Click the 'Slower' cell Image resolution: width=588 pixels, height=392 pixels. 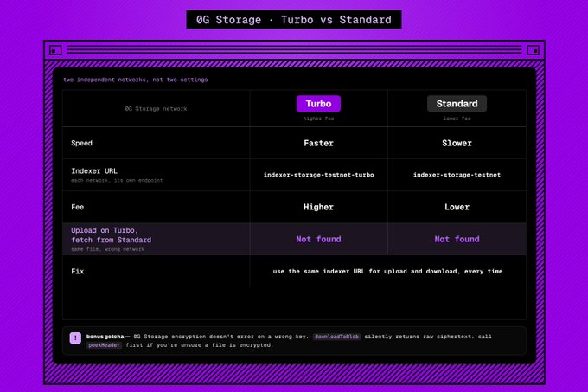coord(457,143)
